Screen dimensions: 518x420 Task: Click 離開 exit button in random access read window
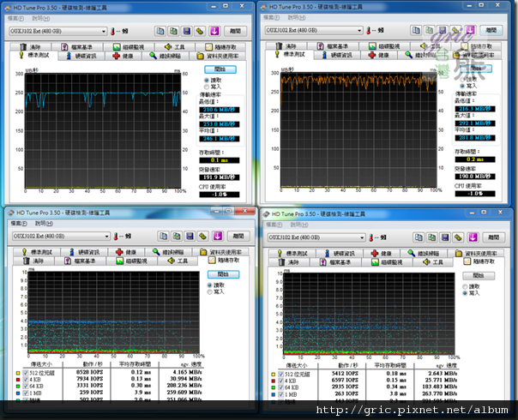pyautogui.click(x=238, y=236)
